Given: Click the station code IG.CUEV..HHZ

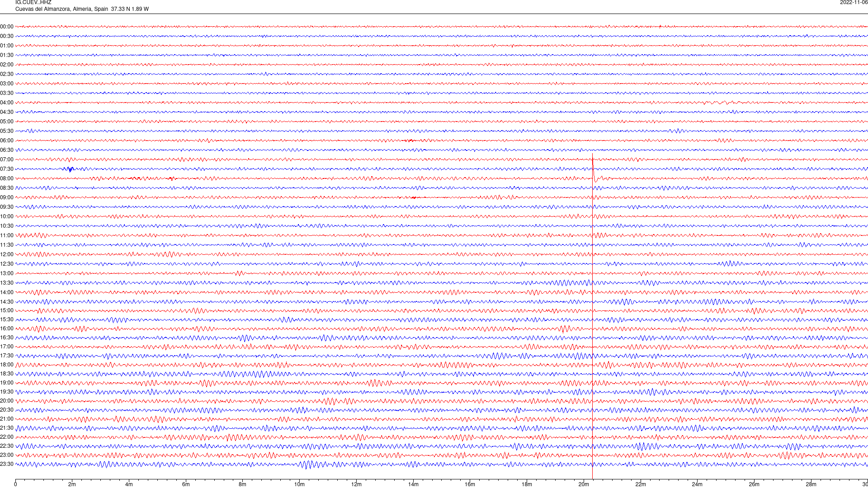Looking at the screenshot, I should pos(33,3).
